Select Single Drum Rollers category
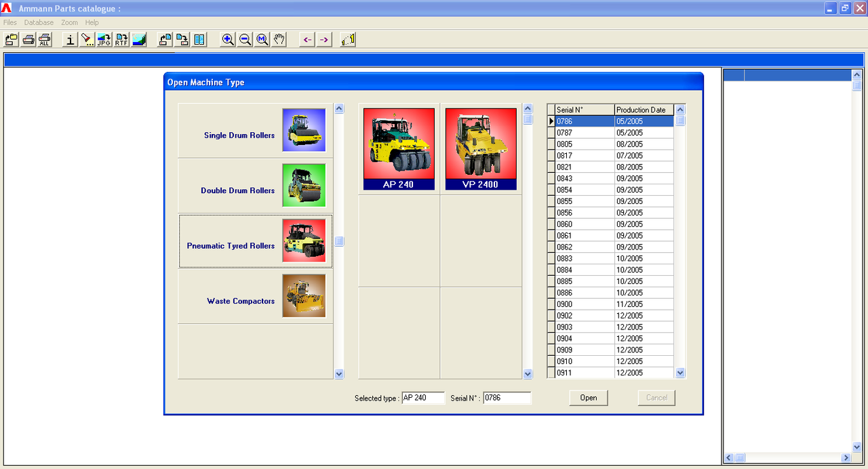Viewport: 868px width, 469px height. click(x=256, y=130)
